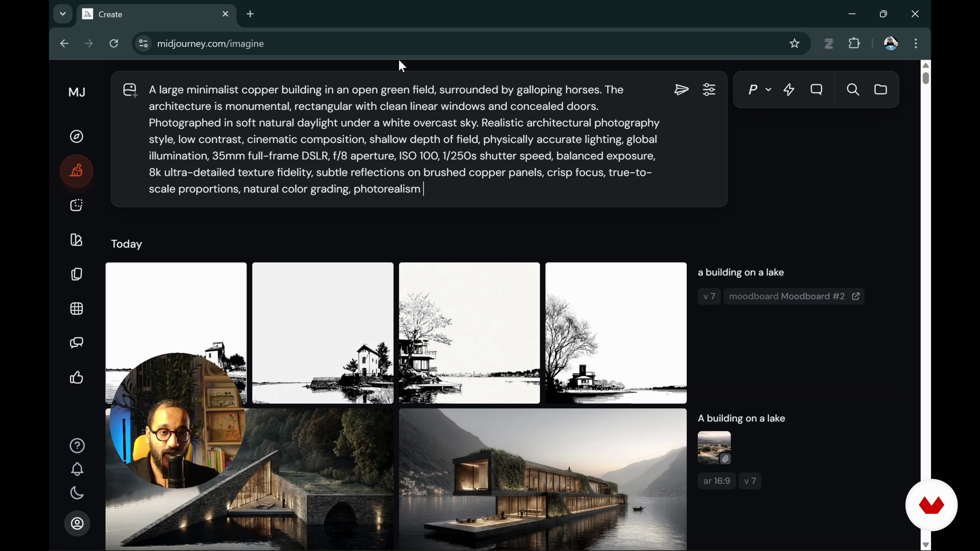Open a new browser tab with plus
The width and height of the screenshot is (980, 551).
tap(251, 15)
